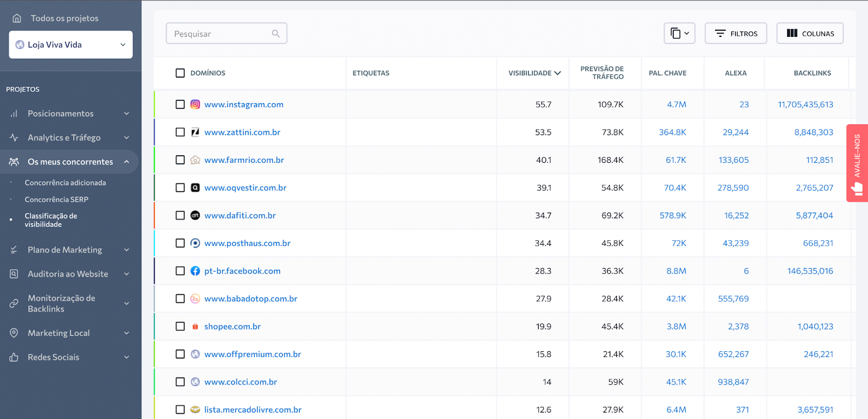Click the search magnifier icon
This screenshot has height=419, width=868.
tap(276, 34)
